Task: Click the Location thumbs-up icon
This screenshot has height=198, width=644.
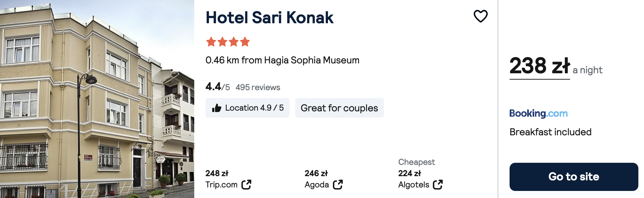Action: pos(216,108)
